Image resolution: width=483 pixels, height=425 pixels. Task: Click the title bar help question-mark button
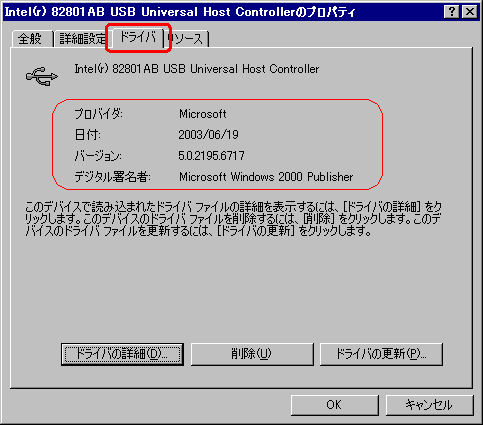pyautogui.click(x=452, y=12)
